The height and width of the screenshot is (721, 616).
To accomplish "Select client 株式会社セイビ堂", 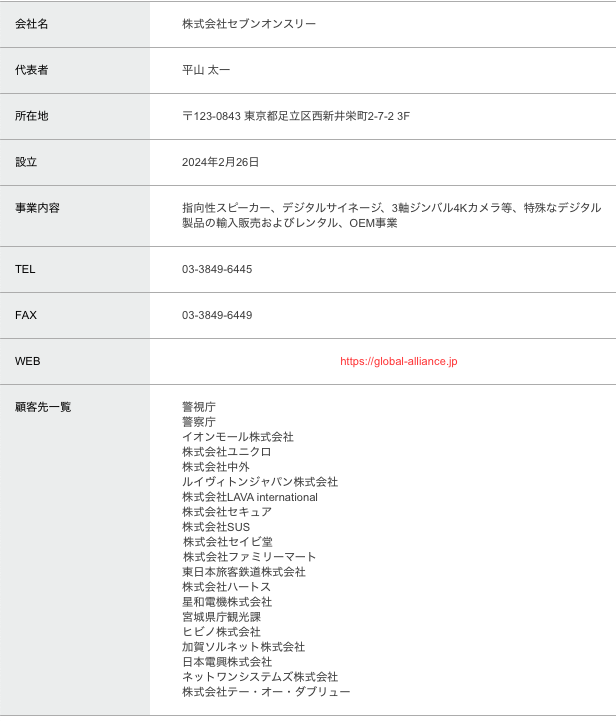I will 228,542.
